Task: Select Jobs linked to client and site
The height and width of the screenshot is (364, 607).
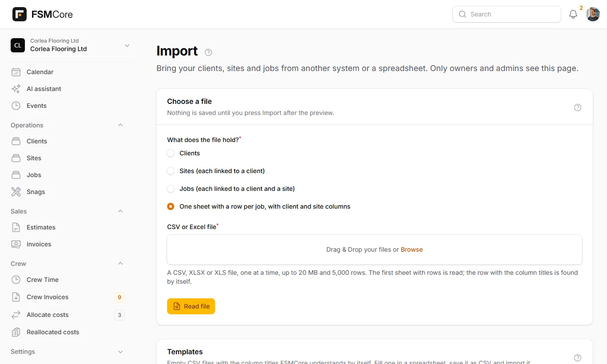Action: tap(171, 189)
